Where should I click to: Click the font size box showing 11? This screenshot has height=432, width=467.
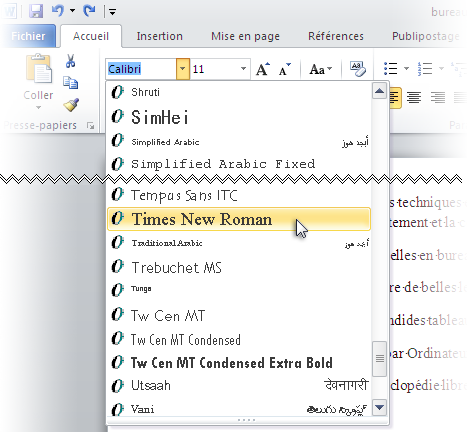[215, 69]
